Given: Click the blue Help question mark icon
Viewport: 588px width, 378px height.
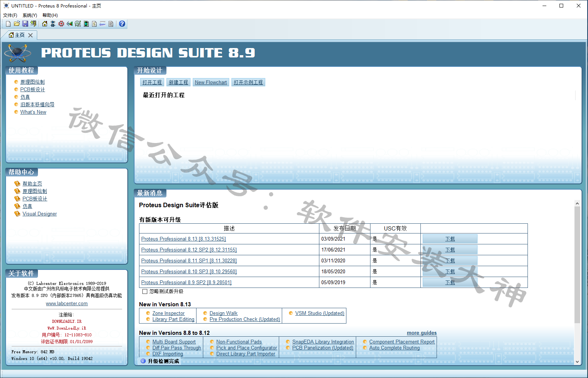Looking at the screenshot, I should [122, 24].
